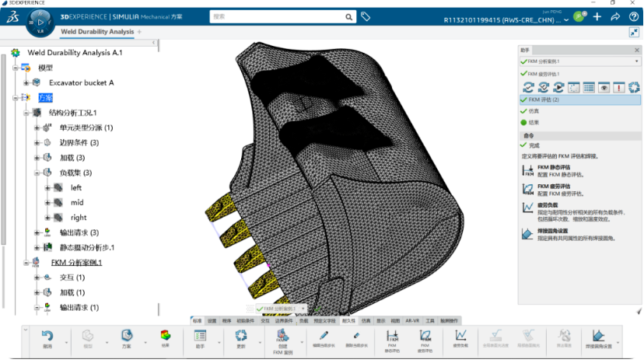The width and height of the screenshot is (644, 363).
Task: Open 结果 results toolbar icon
Action: point(165,335)
